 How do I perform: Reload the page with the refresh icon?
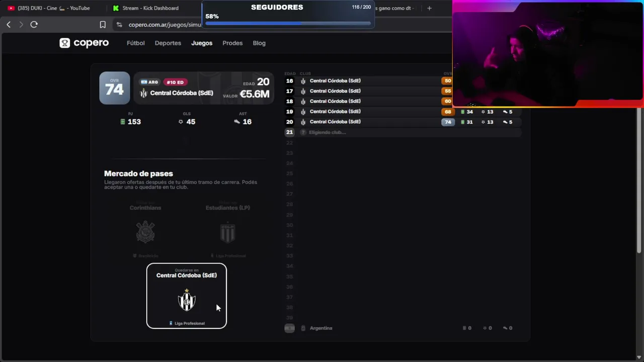click(x=34, y=25)
